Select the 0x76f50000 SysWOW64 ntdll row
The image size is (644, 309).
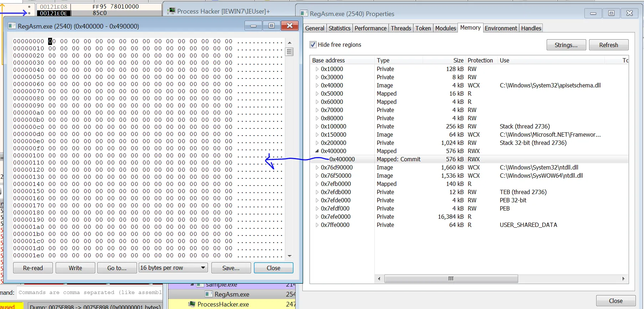click(469, 176)
